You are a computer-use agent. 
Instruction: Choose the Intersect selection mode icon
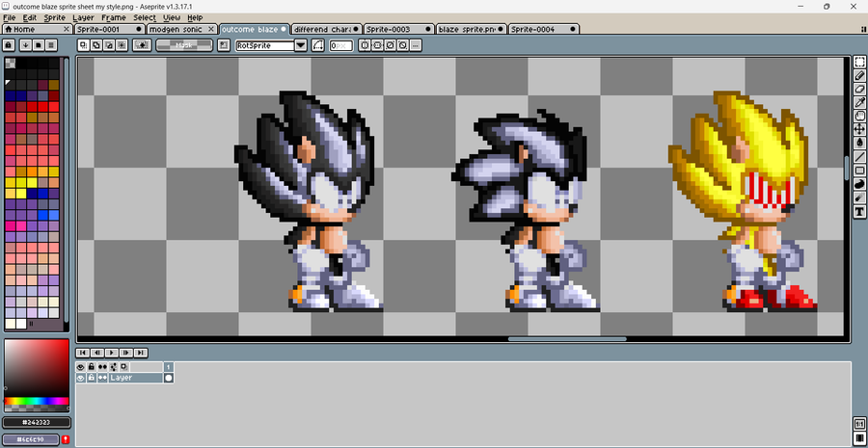[x=122, y=45]
